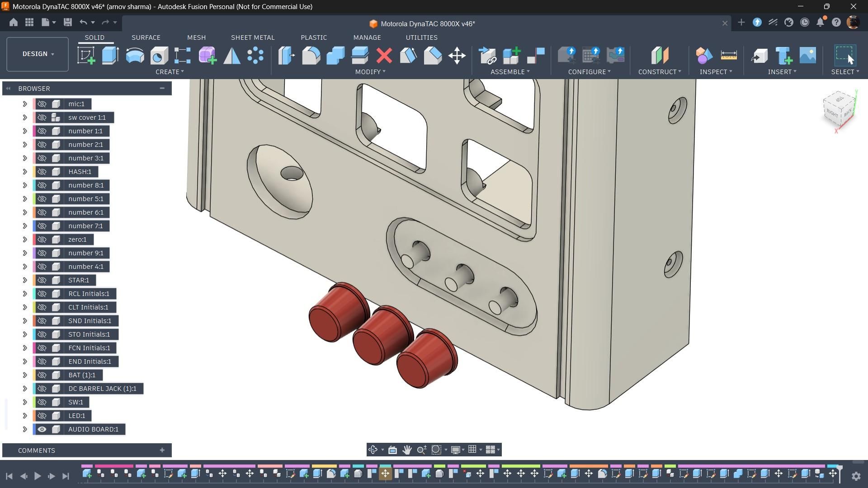Switch to the SHEET METAL tab
This screenshot has width=868, height=488.
253,38
